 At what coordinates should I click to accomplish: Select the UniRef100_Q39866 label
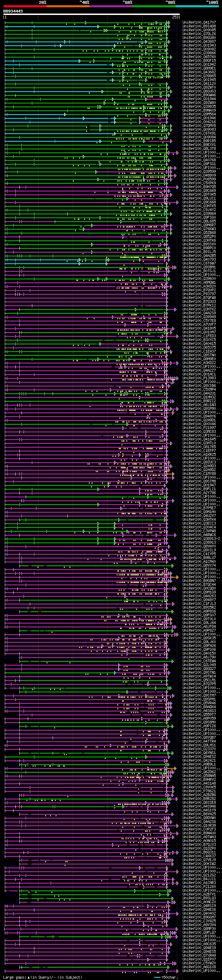point(199,53)
